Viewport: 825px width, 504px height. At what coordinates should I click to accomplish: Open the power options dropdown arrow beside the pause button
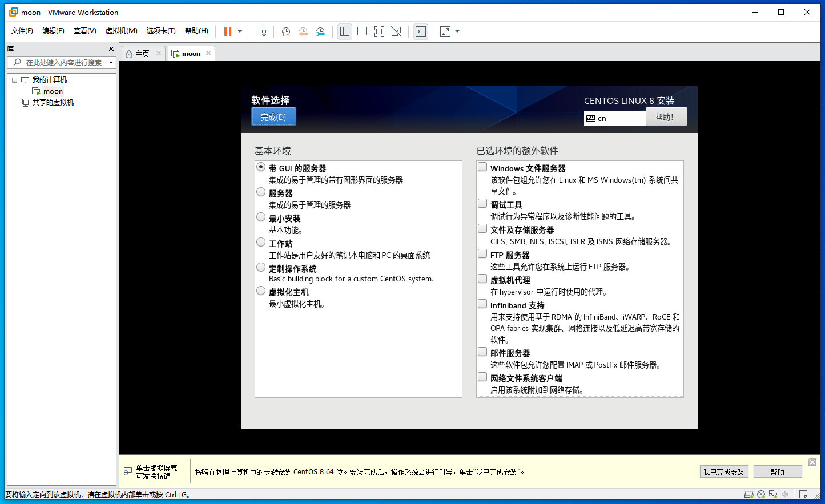(240, 31)
